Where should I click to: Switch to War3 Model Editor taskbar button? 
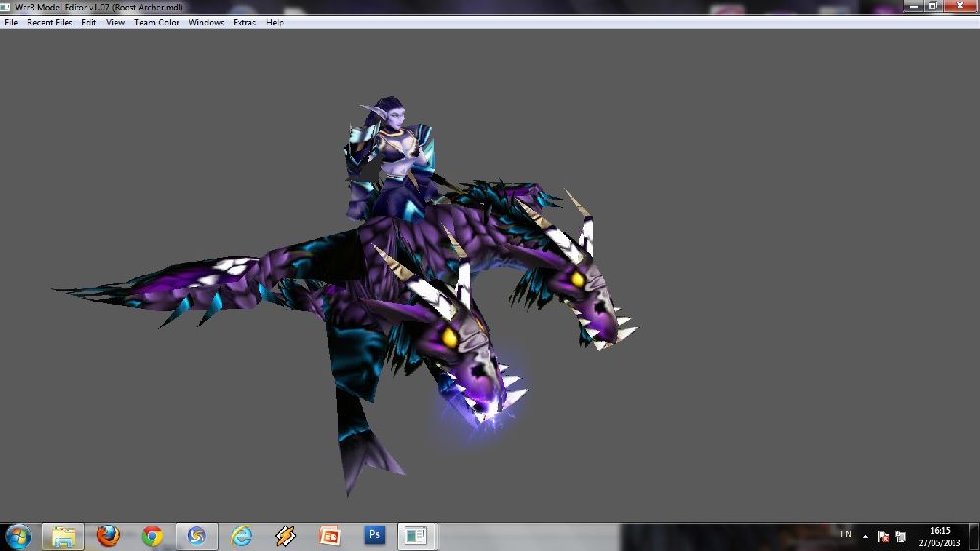coord(417,536)
